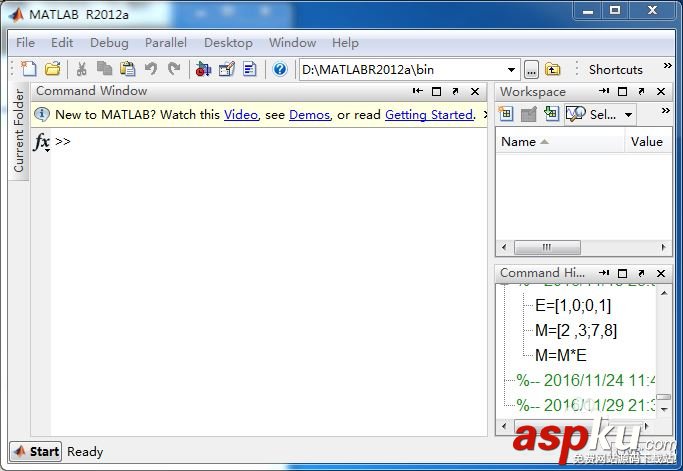Open selected variable icon in Workspace
This screenshot has height=471, width=683.
[x=528, y=115]
